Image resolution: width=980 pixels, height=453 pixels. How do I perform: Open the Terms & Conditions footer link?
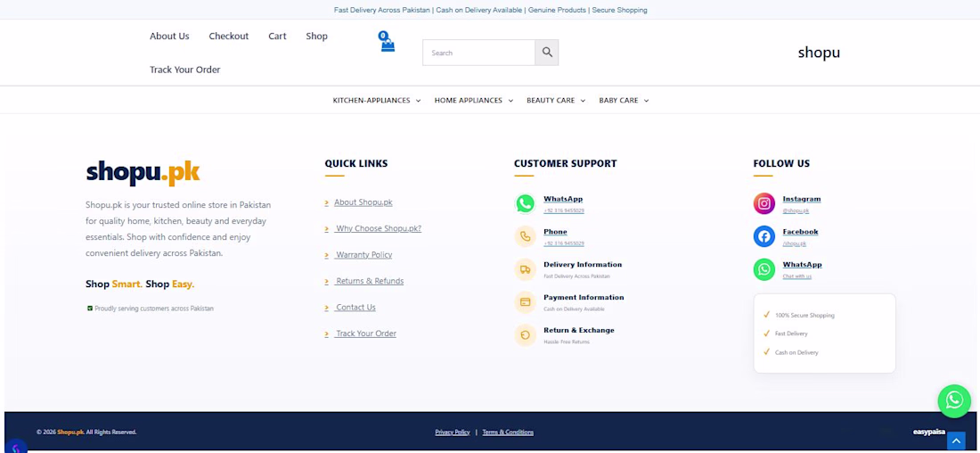(x=508, y=432)
